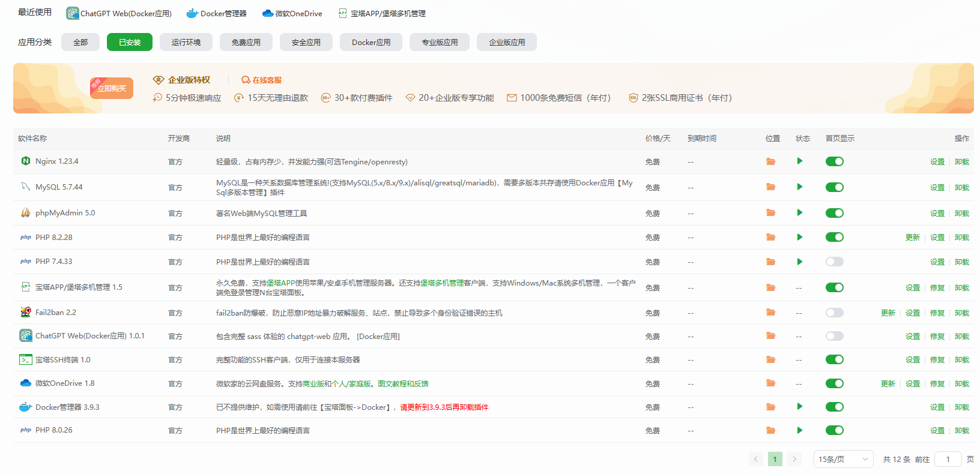Screen dimensions: 980x474
Task: Go to previous page arrow
Action: pos(756,459)
